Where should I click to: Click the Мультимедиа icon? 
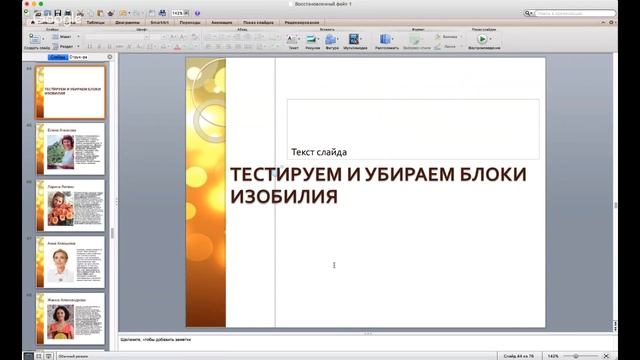[353, 39]
